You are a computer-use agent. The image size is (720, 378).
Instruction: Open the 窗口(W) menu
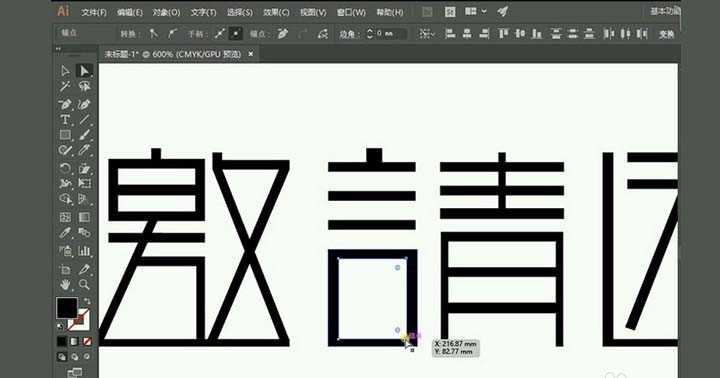(351, 12)
